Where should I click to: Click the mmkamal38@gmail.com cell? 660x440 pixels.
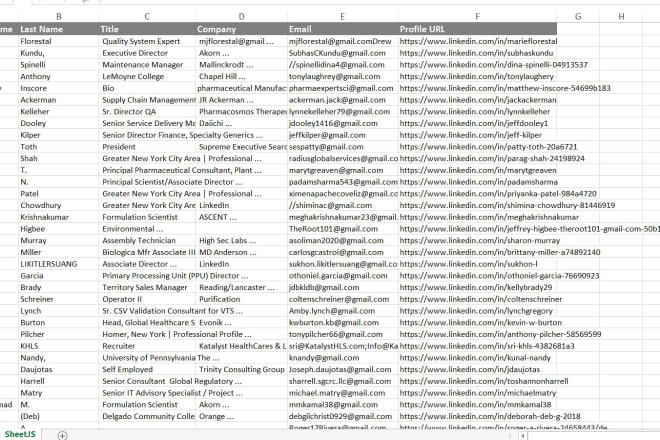coord(343,405)
